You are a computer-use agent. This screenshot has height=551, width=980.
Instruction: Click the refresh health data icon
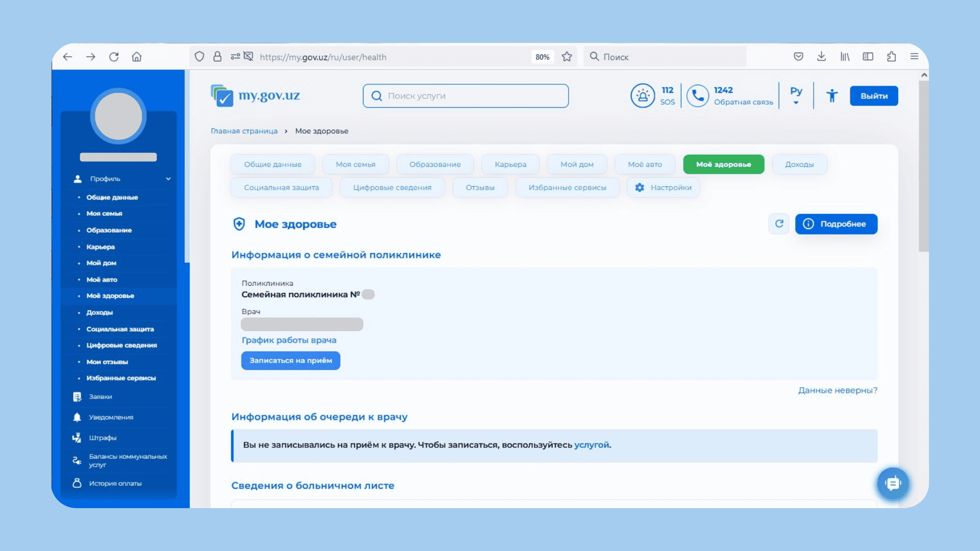point(779,224)
